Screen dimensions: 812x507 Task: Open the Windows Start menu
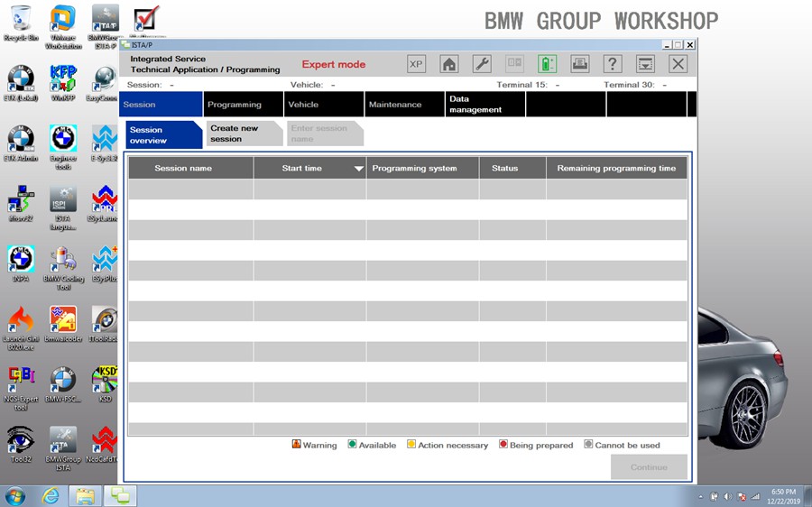15,496
